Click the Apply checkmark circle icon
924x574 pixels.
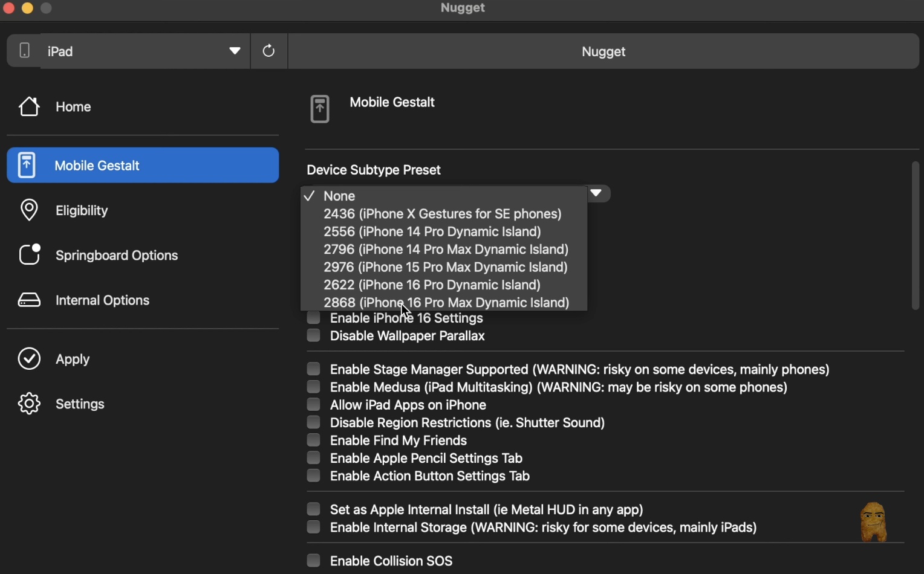click(x=29, y=359)
